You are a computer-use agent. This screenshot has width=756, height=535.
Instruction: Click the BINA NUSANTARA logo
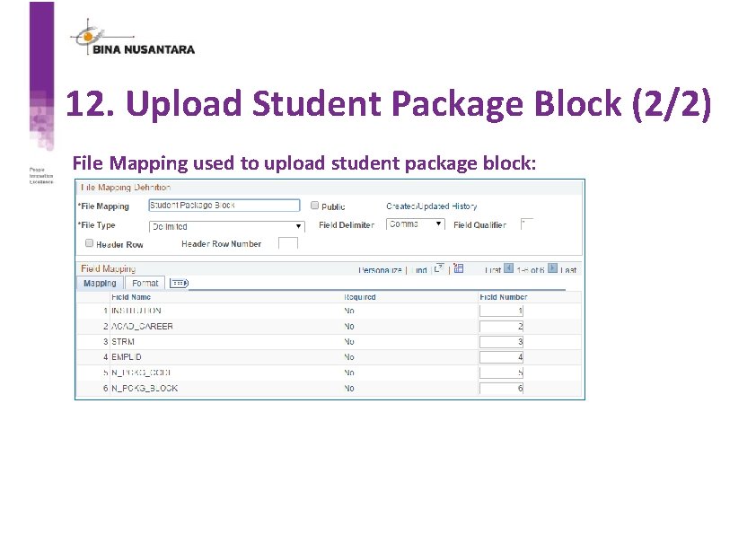(131, 36)
